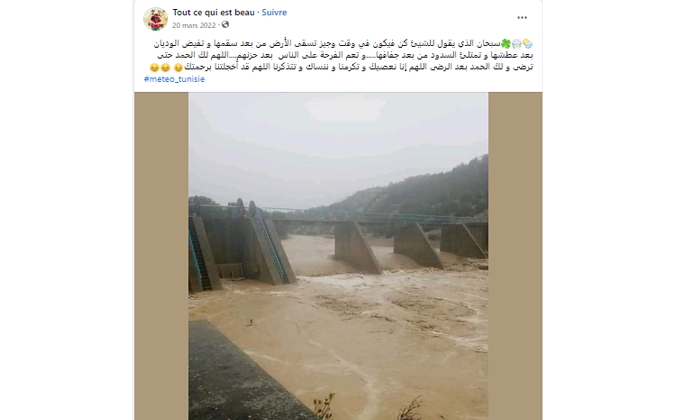The height and width of the screenshot is (420, 675).
Task: Open the flooded dam photo in viewer
Action: [338, 256]
